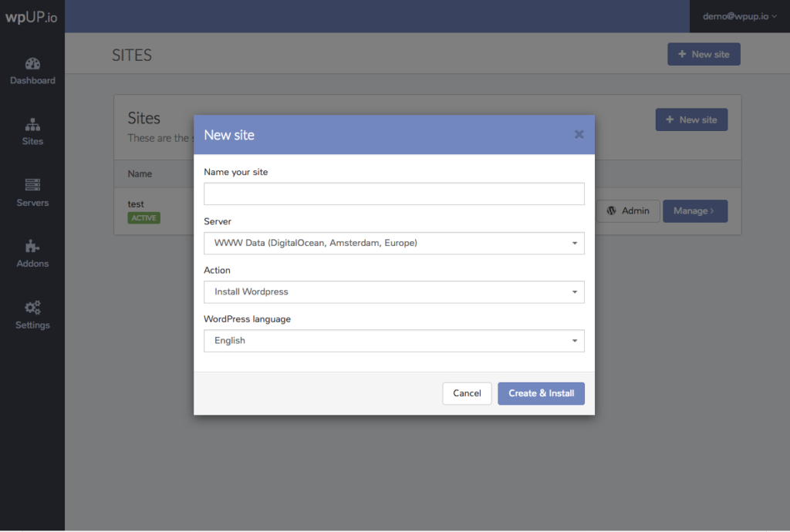Click the Name column header

coord(140,173)
